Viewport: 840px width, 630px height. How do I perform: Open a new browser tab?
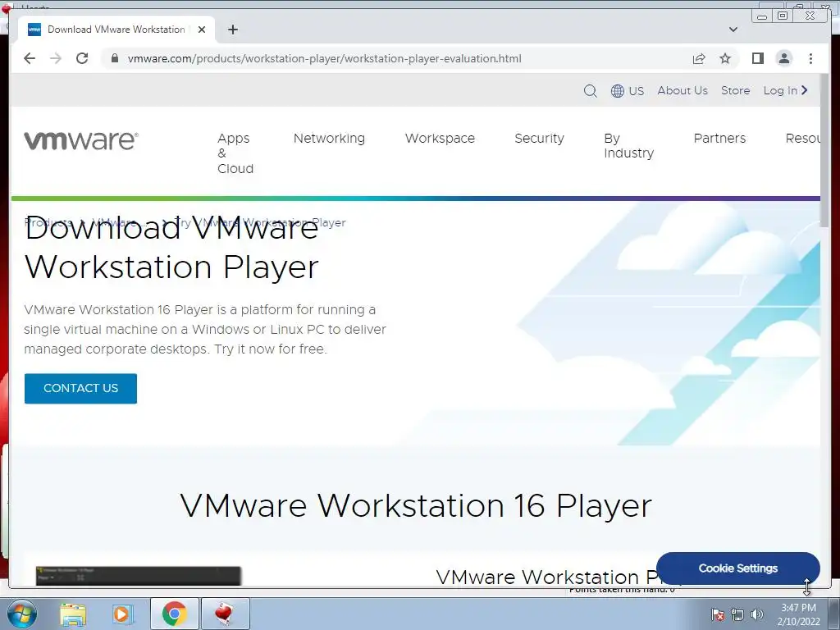tap(232, 30)
